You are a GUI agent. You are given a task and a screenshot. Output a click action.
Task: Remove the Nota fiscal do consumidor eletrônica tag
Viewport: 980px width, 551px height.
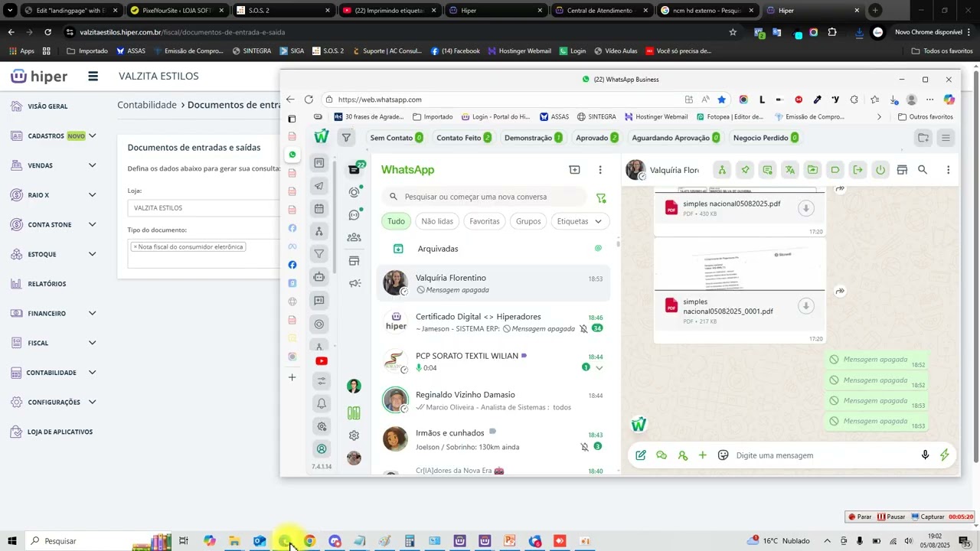(135, 247)
